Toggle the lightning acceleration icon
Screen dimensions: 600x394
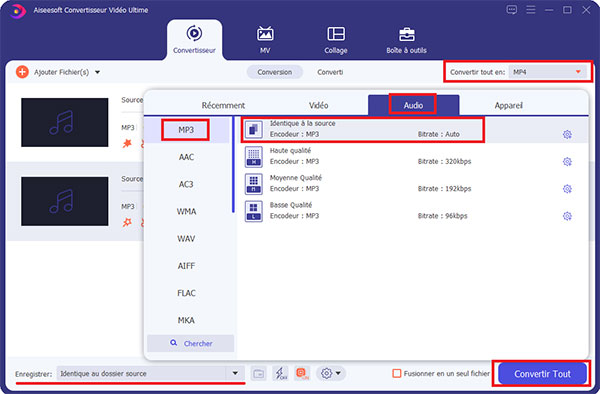coord(280,373)
